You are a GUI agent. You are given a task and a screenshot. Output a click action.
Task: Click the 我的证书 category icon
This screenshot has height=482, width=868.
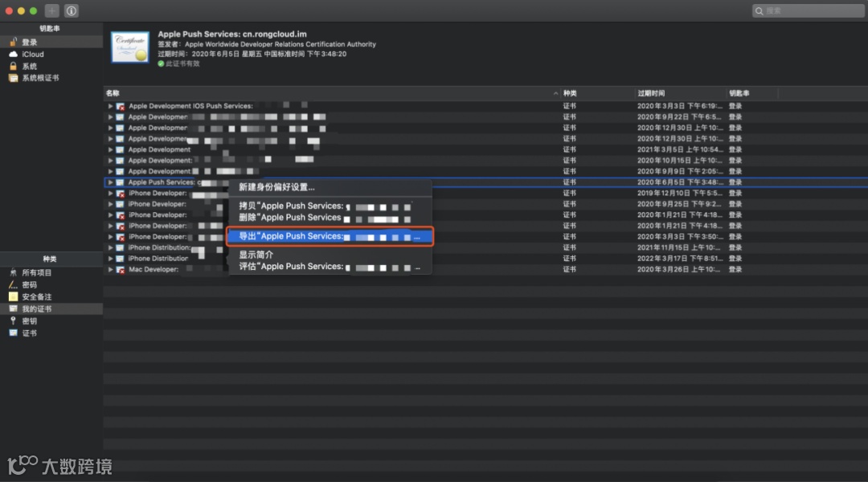[14, 308]
